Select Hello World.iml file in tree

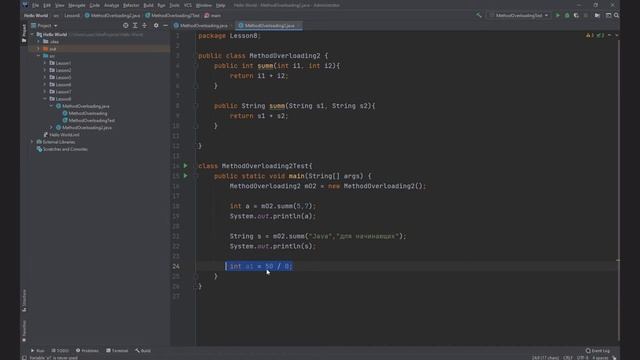61,135
